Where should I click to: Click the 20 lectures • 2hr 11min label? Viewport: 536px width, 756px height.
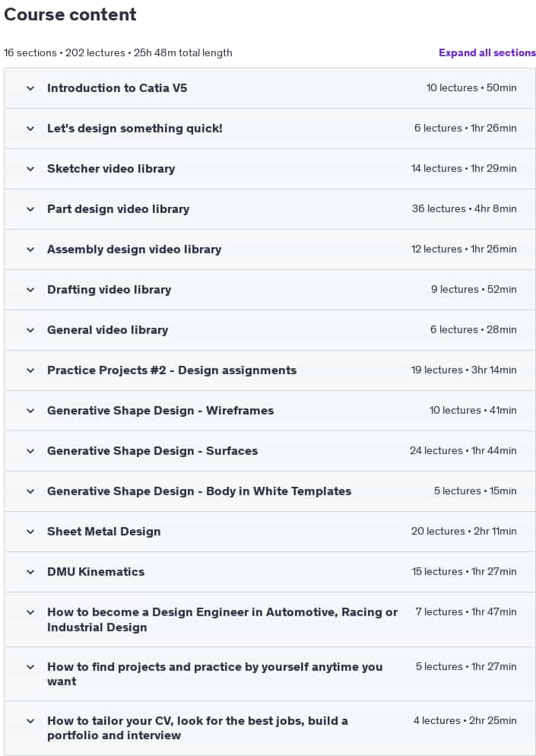(x=464, y=532)
